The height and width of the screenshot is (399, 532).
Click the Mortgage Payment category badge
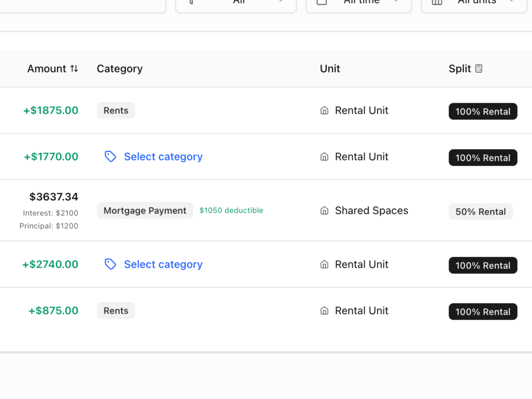145,211
